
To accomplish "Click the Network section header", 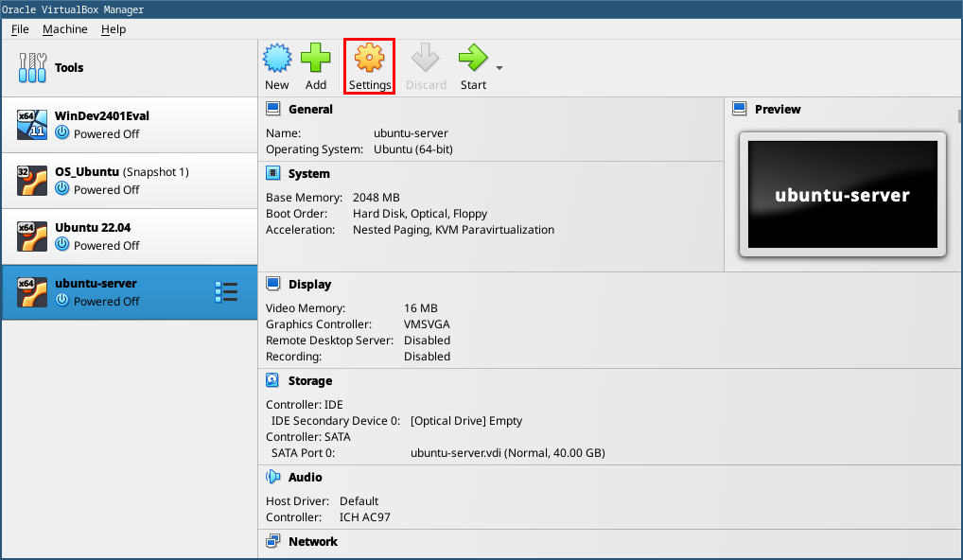I will tap(312, 542).
